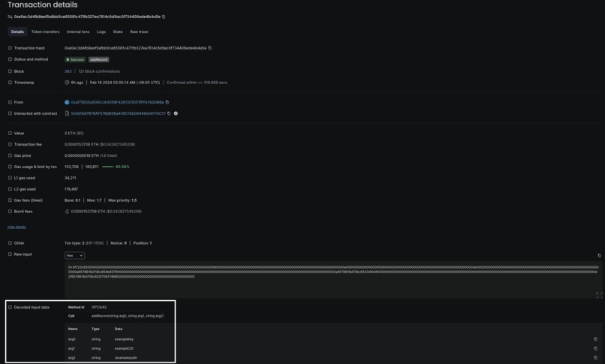Click the info icon next to From

tap(10, 102)
